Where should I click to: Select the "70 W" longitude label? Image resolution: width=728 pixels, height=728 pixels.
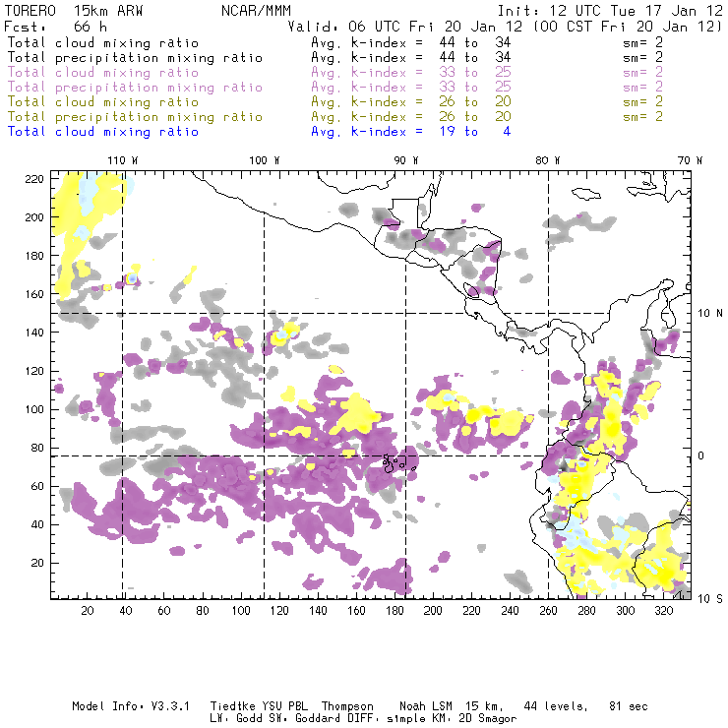click(x=690, y=160)
